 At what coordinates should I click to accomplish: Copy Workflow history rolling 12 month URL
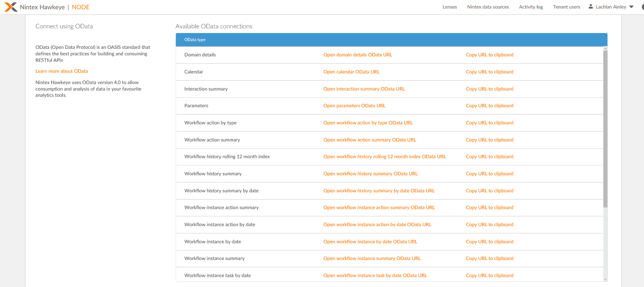coord(489,157)
